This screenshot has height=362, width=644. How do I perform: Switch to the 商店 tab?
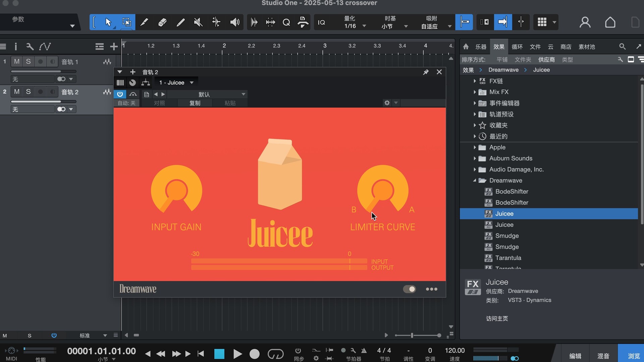[x=566, y=47]
